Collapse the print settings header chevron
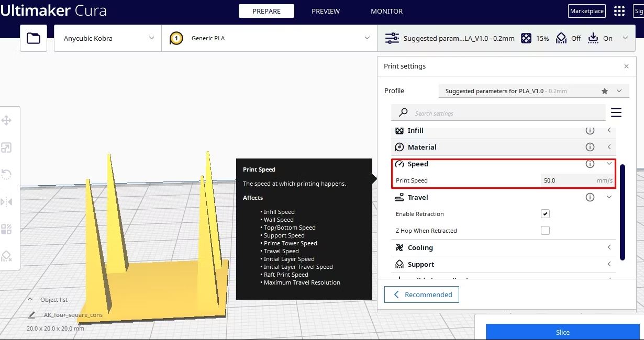644x340 pixels. [x=625, y=38]
